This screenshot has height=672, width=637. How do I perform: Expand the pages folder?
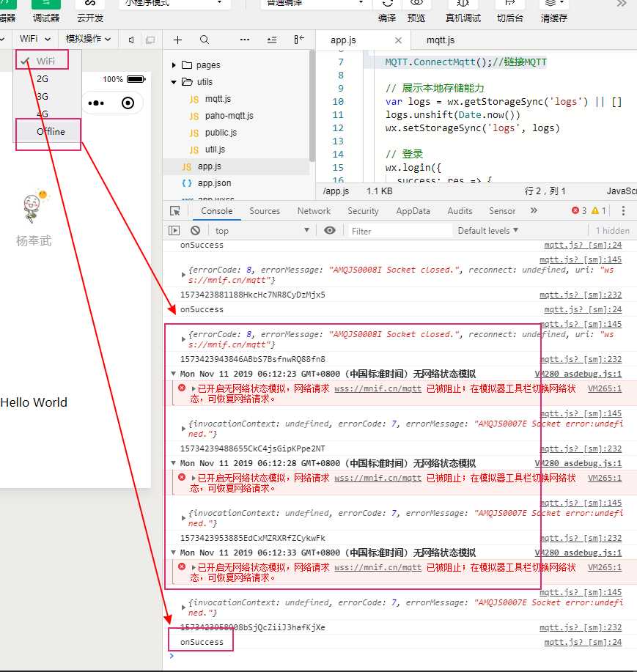pyautogui.click(x=174, y=65)
